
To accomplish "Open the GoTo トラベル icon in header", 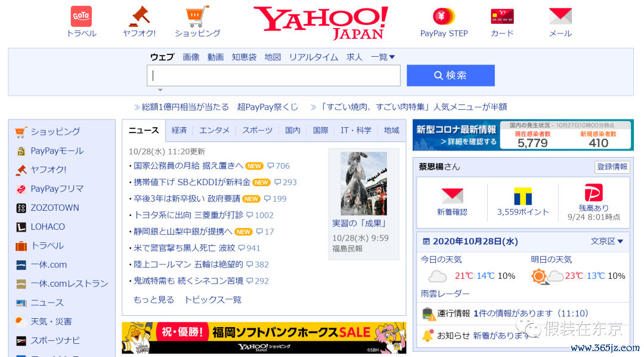I will [81, 17].
